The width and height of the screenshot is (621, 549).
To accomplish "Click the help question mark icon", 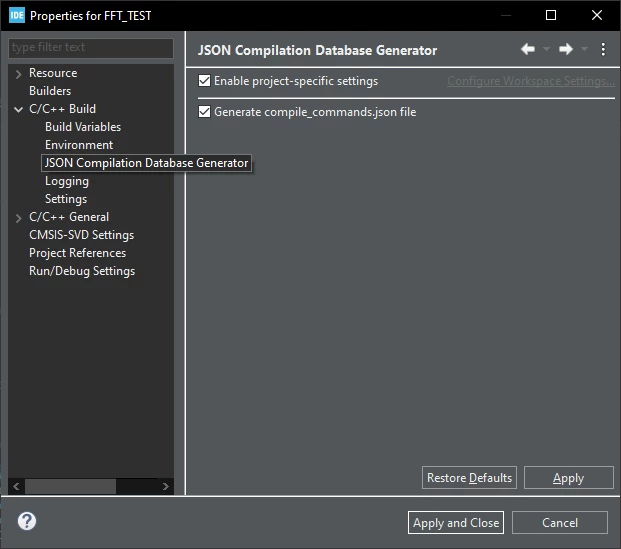I will pyautogui.click(x=27, y=521).
